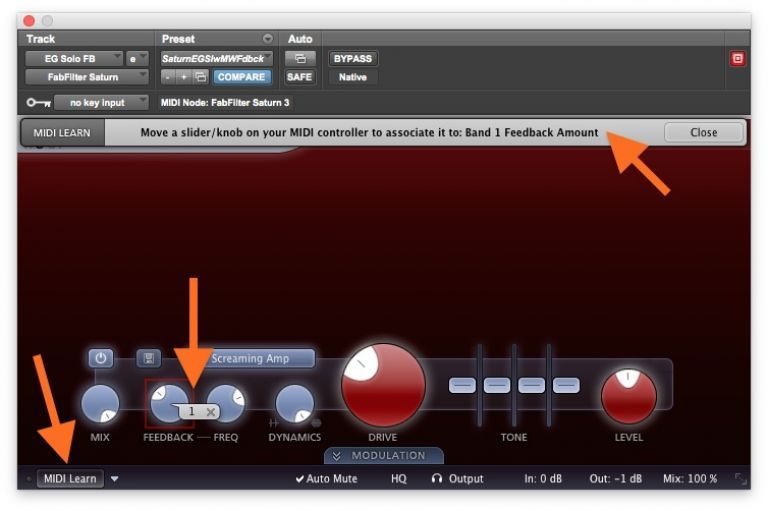768x511 pixels.
Task: Expand the MODULATION section
Action: (x=384, y=456)
